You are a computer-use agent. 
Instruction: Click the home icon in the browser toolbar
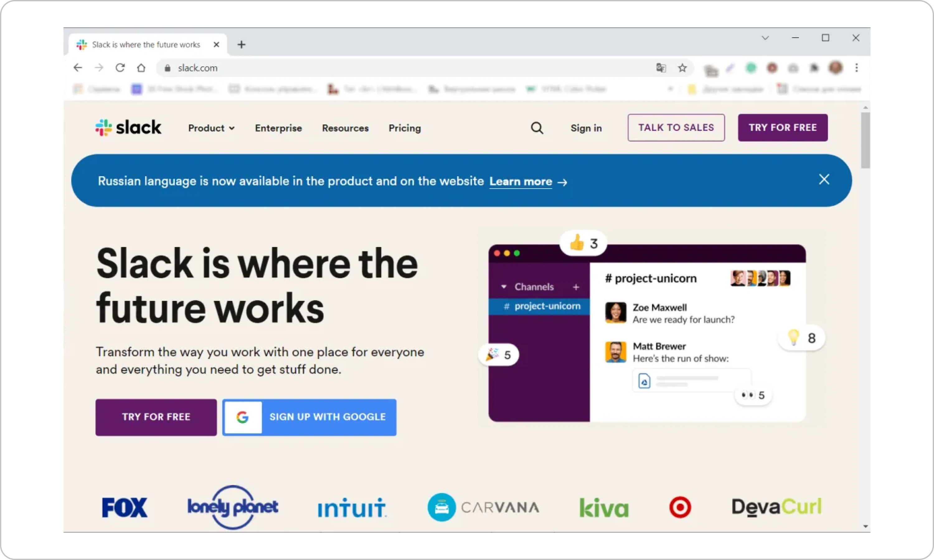pyautogui.click(x=141, y=68)
